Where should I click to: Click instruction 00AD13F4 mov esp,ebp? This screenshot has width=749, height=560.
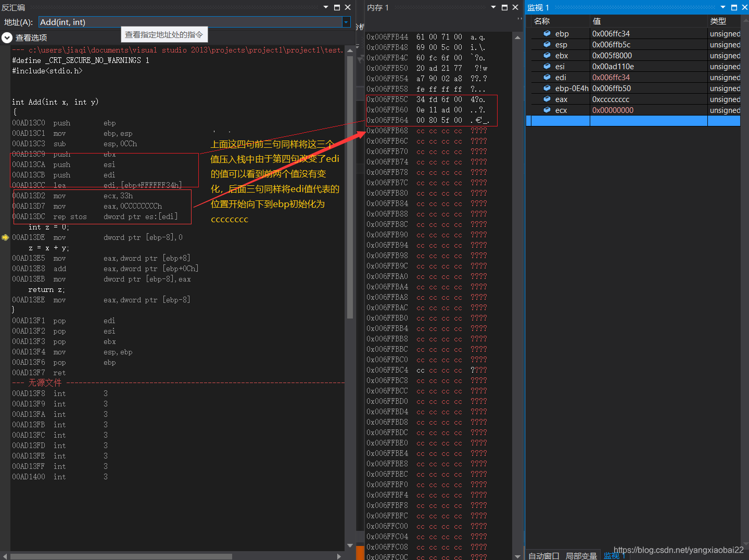(72, 352)
